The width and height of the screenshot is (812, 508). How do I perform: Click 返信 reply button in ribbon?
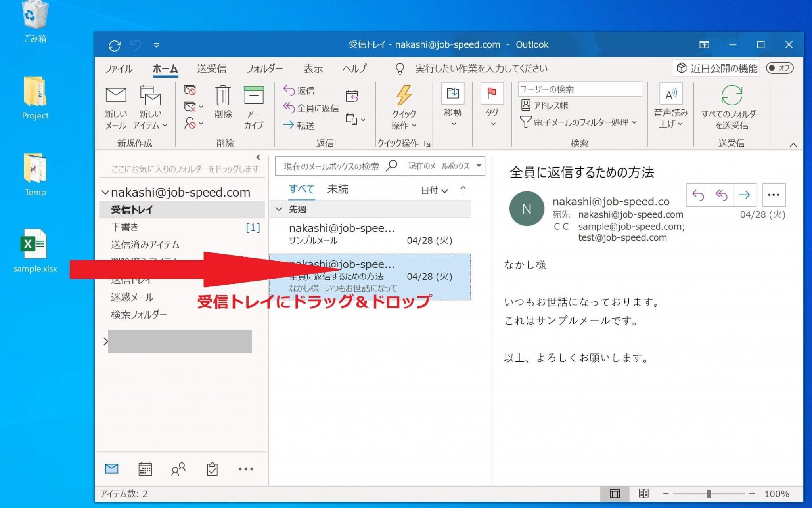(x=299, y=91)
